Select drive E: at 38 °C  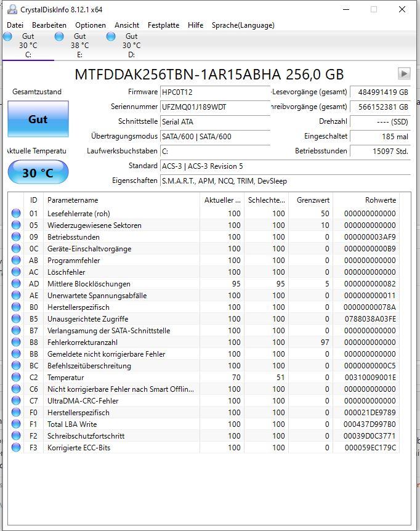pos(80,46)
